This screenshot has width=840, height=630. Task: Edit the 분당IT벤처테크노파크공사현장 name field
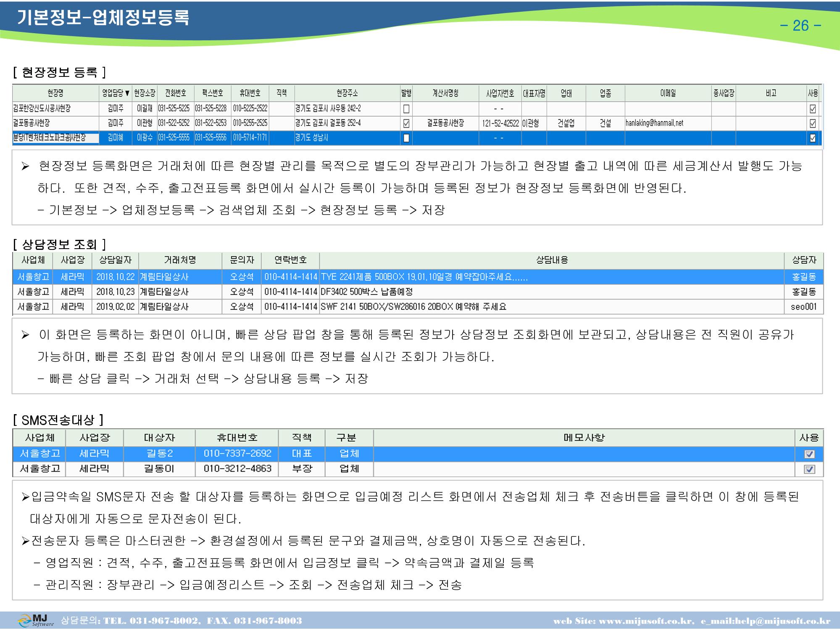coord(55,138)
